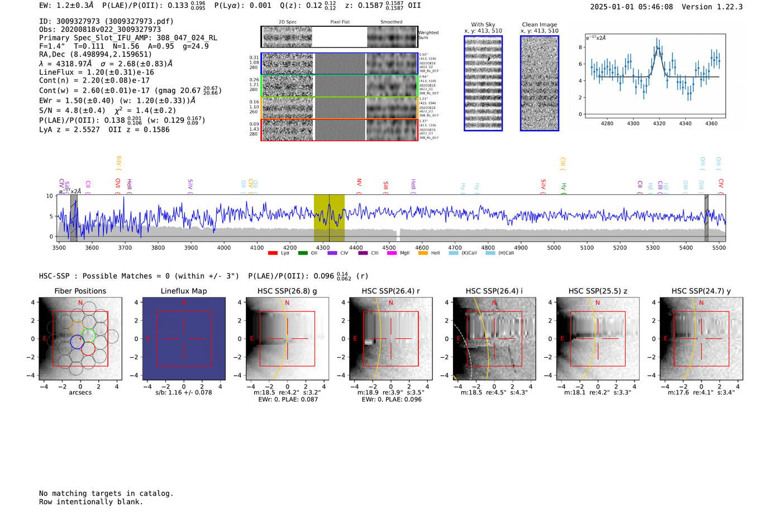Select the green-bordered 2D spectrum fiber row
Screen dimensions: 782x532
click(x=340, y=86)
